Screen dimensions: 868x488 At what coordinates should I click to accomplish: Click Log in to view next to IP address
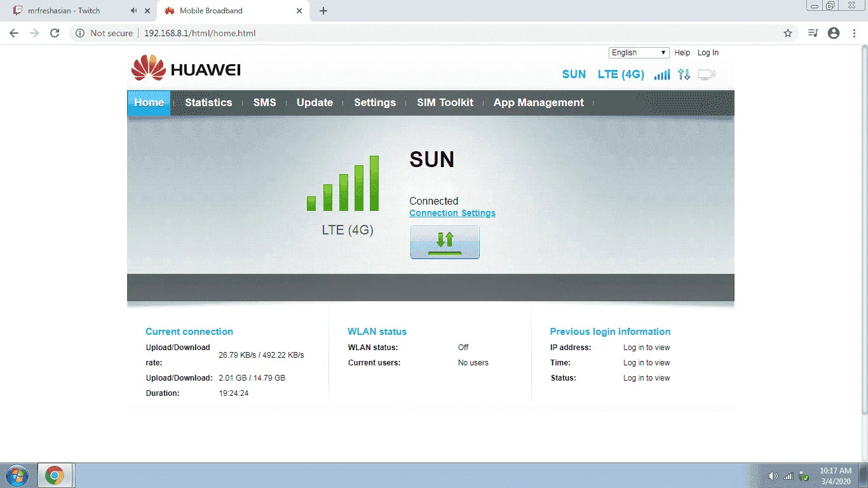tap(647, 348)
